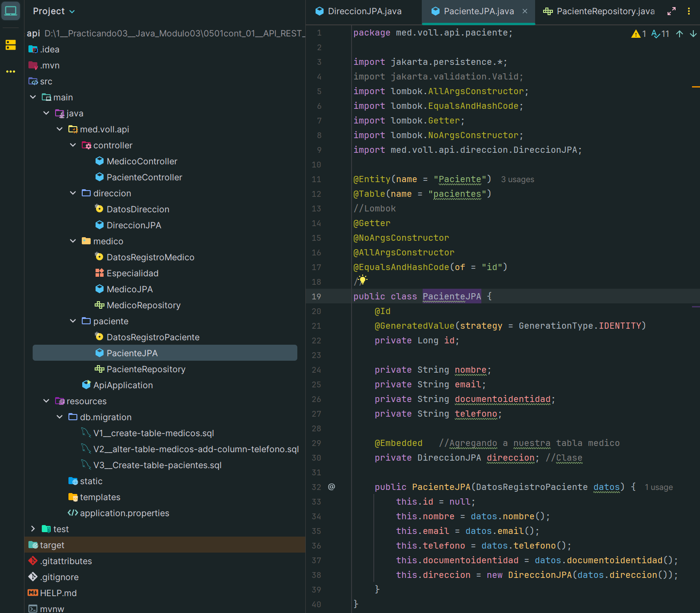Collapse the resources folder
The height and width of the screenshot is (613, 700).
coord(46,401)
